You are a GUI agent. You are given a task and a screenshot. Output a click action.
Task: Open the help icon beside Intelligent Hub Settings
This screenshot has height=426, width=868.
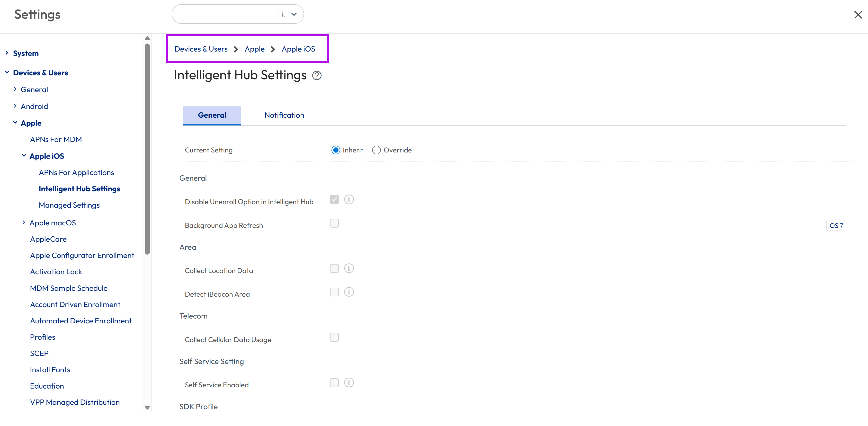(317, 75)
